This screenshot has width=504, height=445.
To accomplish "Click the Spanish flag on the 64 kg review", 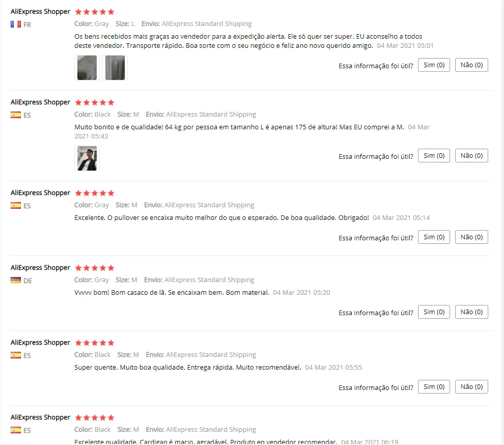I will (16, 115).
